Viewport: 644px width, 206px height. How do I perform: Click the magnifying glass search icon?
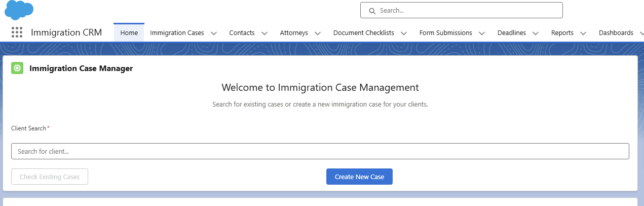click(372, 11)
